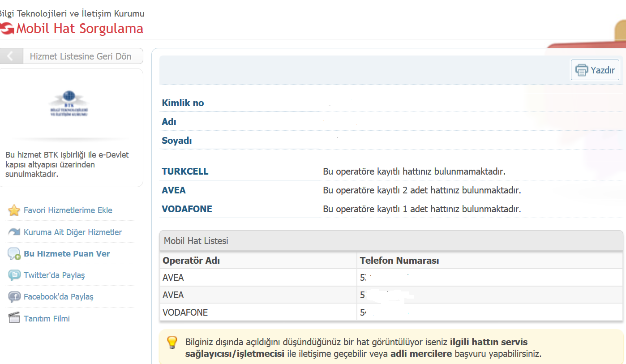Open Bu Hizmete Puan Ver link
626x364 pixels.
67,254
